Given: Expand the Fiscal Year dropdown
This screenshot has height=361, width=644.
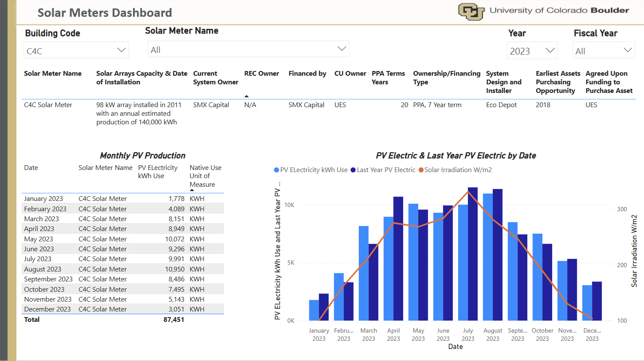Looking at the screenshot, I should [x=628, y=50].
